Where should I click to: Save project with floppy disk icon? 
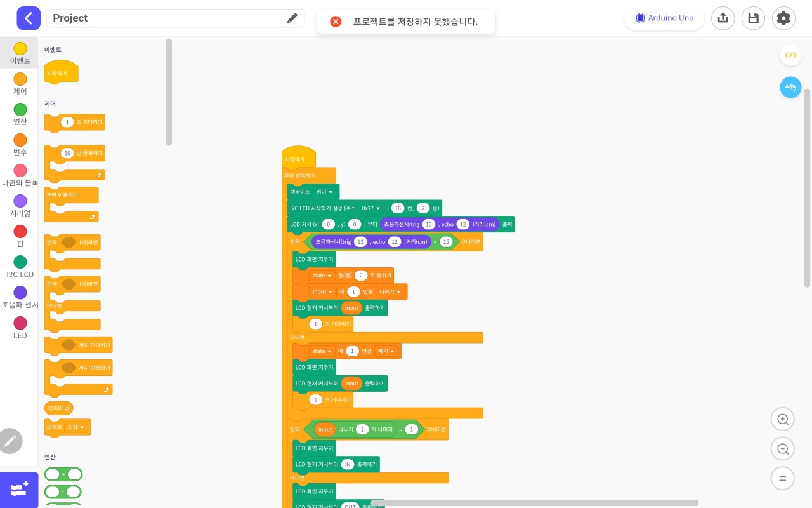(753, 18)
